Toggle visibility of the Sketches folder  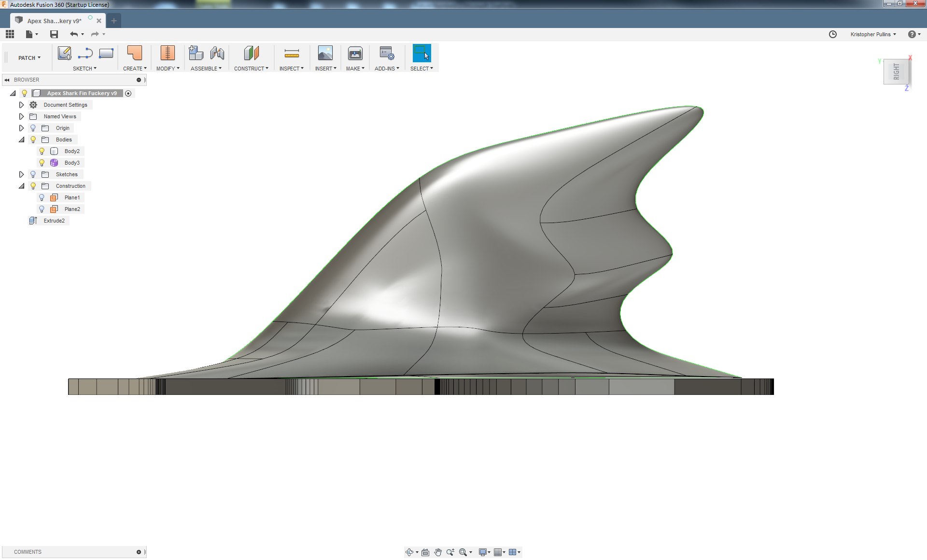(x=33, y=174)
